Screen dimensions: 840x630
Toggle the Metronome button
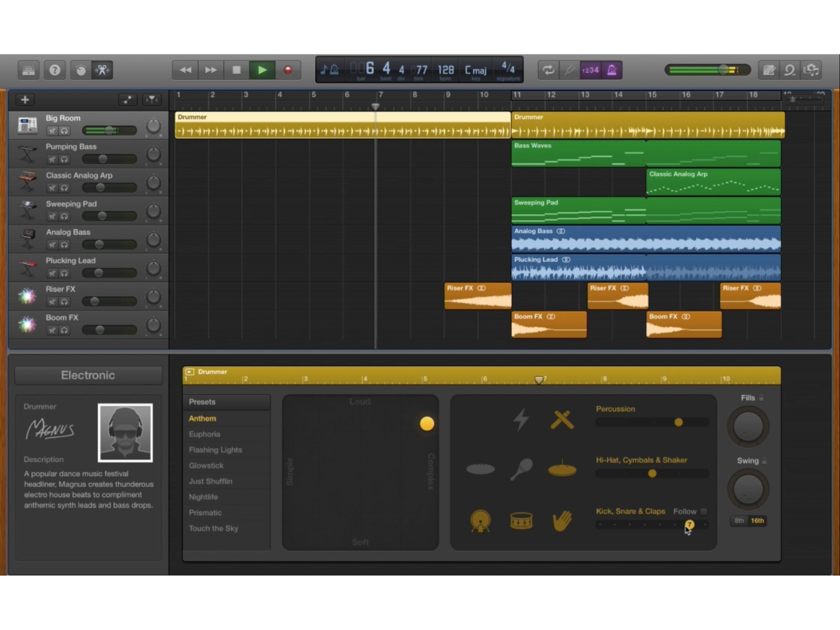(x=612, y=70)
